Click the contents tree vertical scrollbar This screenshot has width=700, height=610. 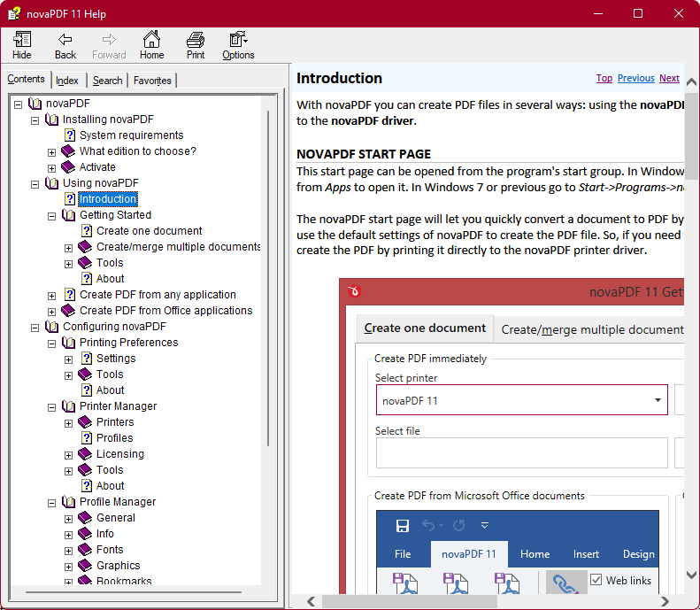pyautogui.click(x=268, y=278)
